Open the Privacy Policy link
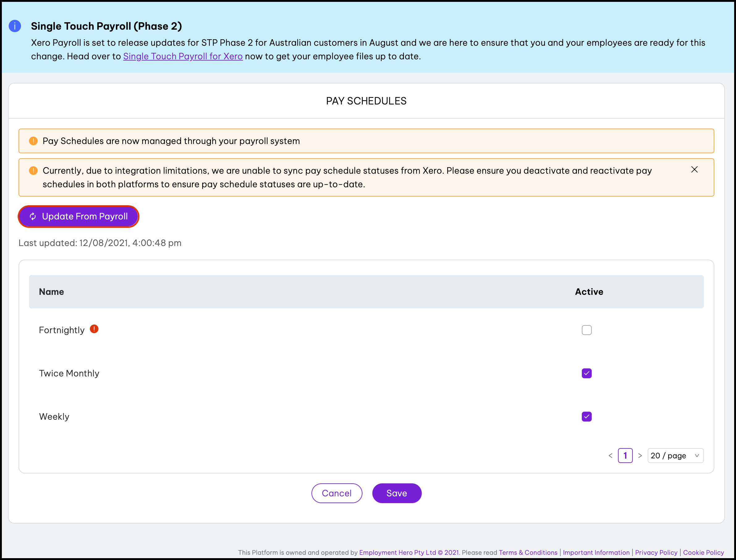 coord(656,552)
